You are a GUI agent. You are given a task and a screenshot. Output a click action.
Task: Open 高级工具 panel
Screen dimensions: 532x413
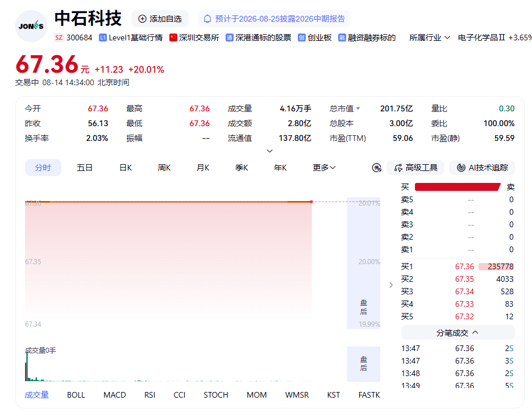[x=415, y=168]
